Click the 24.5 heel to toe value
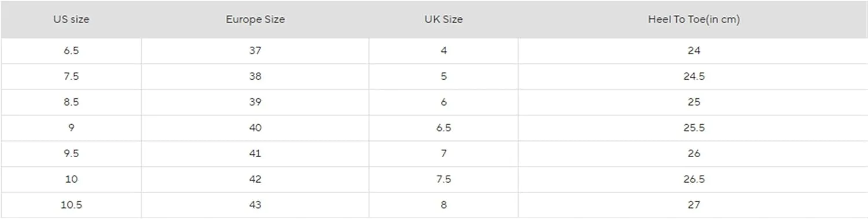 693,76
